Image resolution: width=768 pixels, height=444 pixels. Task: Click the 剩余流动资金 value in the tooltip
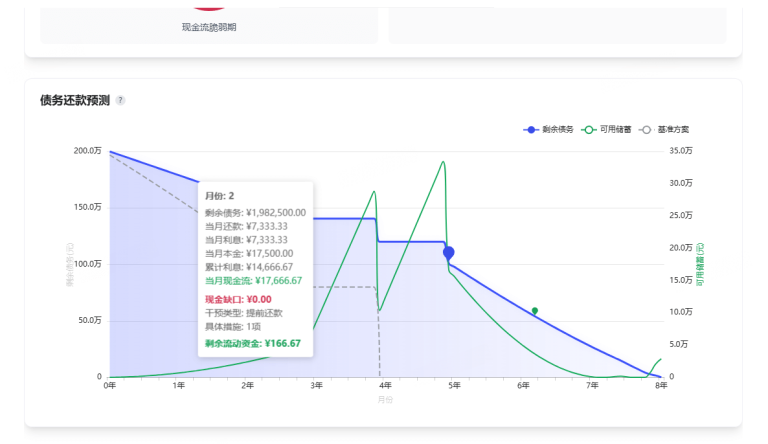click(x=281, y=343)
